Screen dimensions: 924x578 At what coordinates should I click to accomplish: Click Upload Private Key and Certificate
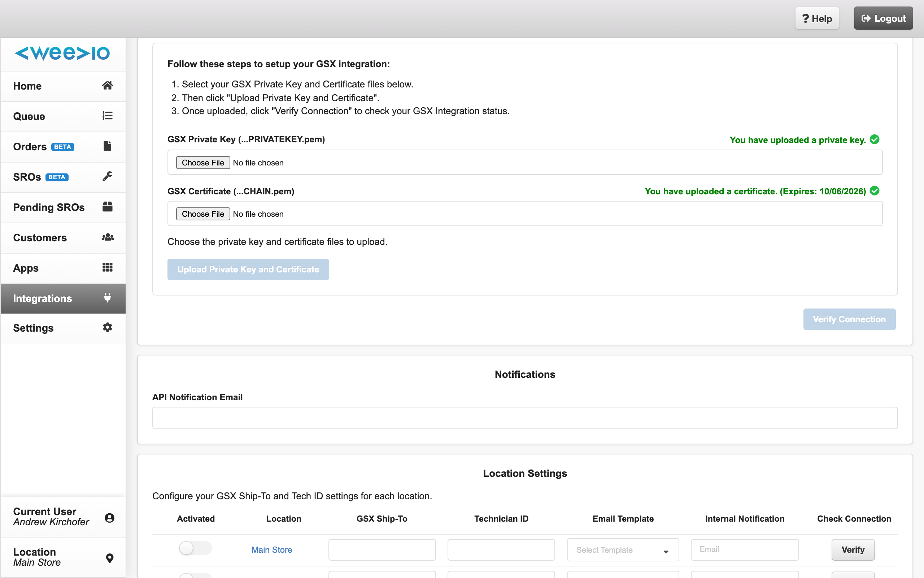click(x=248, y=269)
